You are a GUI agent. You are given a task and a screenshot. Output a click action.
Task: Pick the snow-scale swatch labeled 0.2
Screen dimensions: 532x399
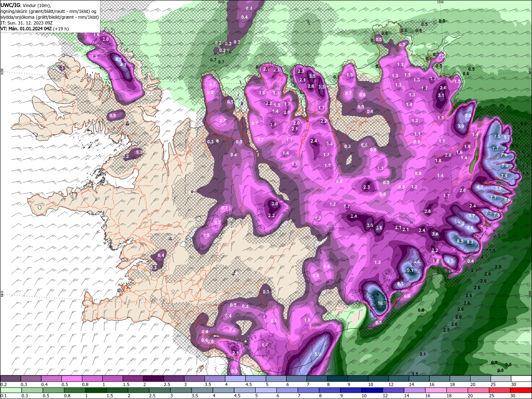(10, 379)
